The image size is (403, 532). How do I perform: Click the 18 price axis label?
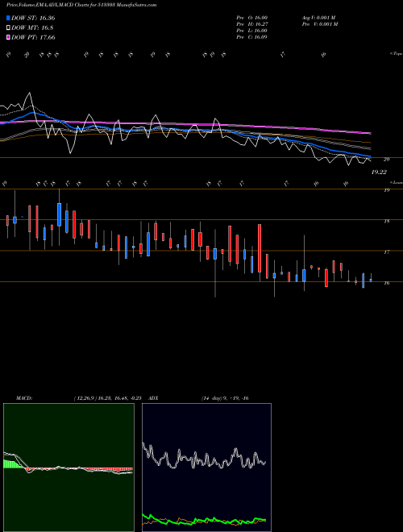(386, 222)
